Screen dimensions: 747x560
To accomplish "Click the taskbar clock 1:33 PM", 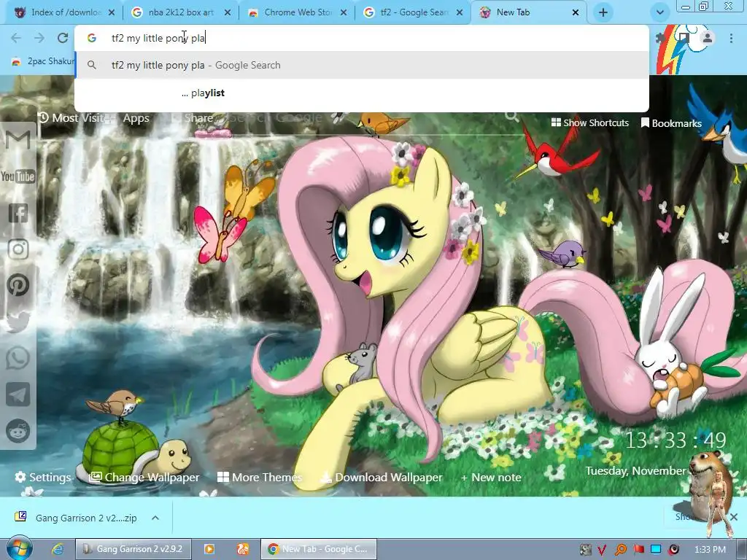I will (710, 550).
